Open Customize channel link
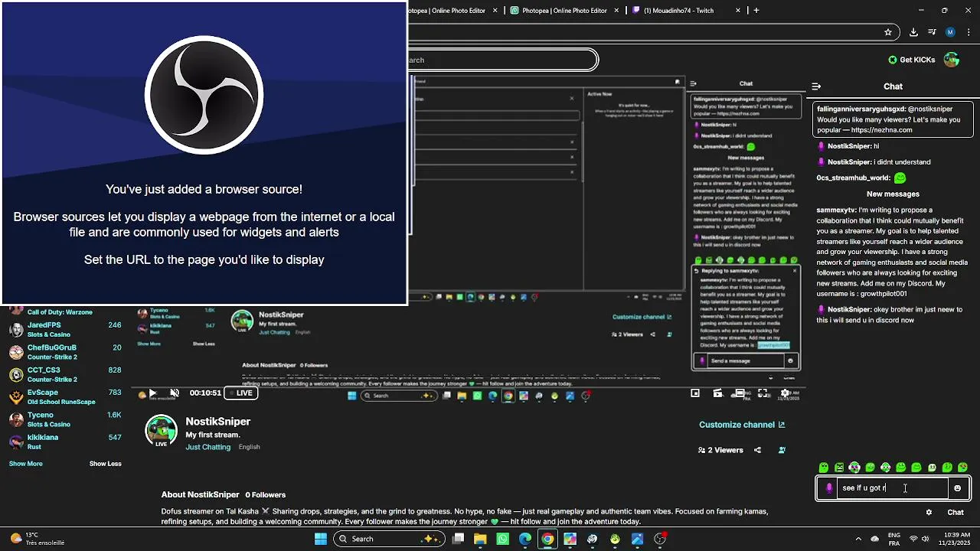 [x=742, y=425]
